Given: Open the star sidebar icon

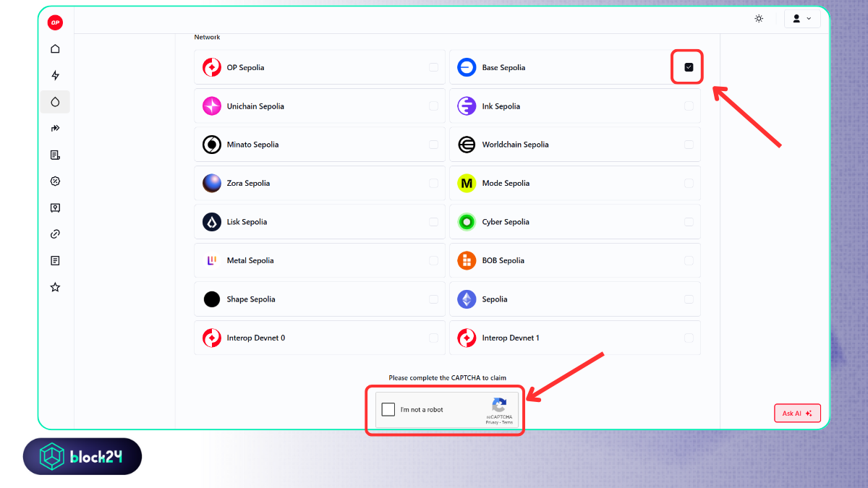Looking at the screenshot, I should tap(55, 287).
